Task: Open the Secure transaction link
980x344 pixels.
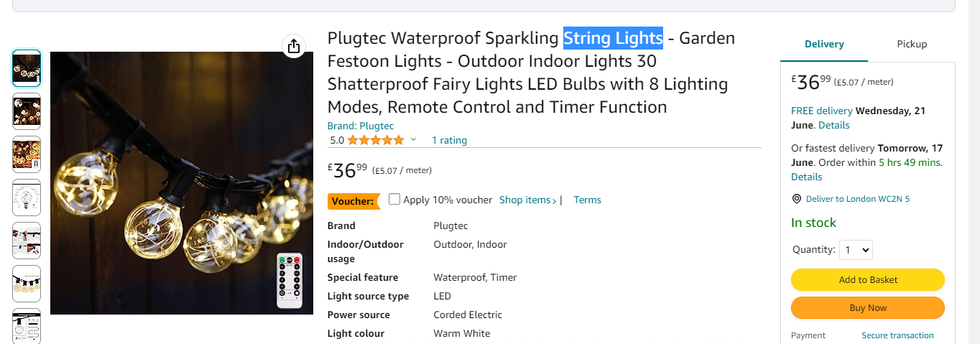Action: click(897, 335)
